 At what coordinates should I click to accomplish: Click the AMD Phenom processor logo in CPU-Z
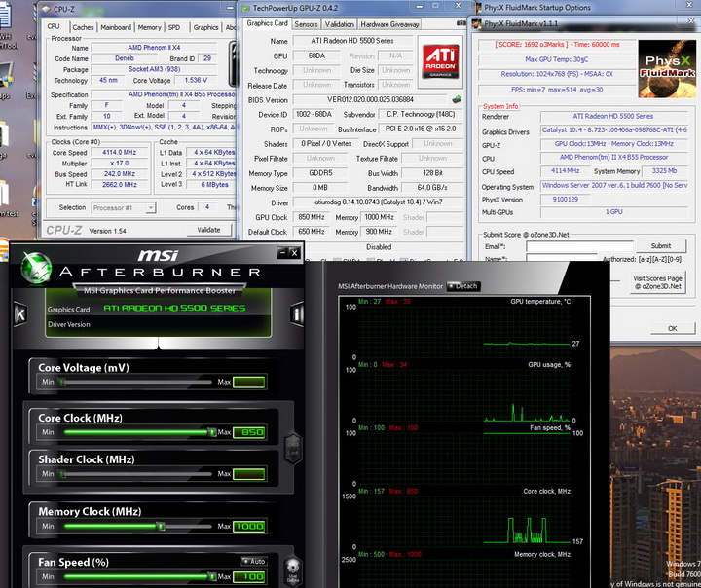(232, 63)
